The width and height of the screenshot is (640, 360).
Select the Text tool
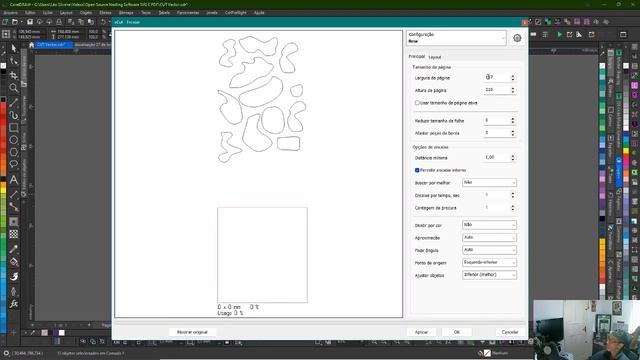point(13,180)
